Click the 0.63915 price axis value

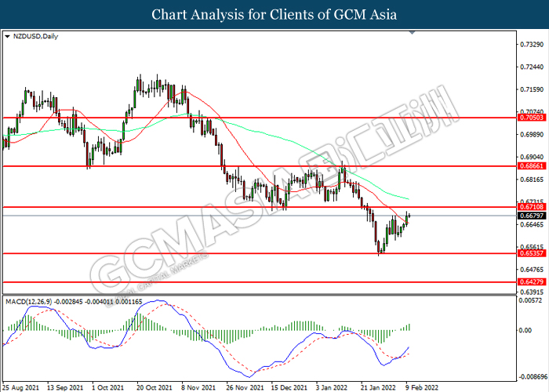point(532,292)
